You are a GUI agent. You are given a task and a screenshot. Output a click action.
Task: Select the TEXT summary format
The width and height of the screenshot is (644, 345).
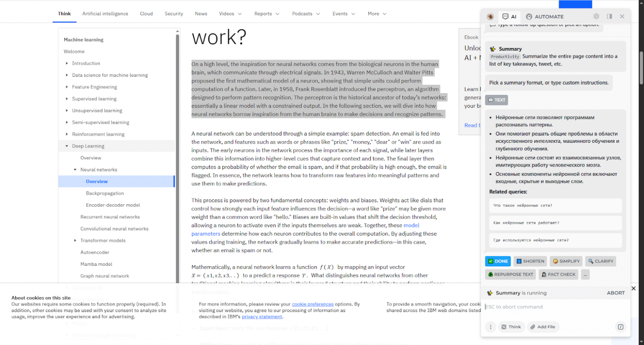click(497, 100)
